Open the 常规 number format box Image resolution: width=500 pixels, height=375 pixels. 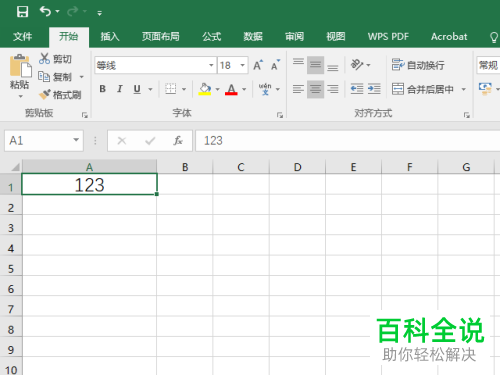tap(488, 65)
